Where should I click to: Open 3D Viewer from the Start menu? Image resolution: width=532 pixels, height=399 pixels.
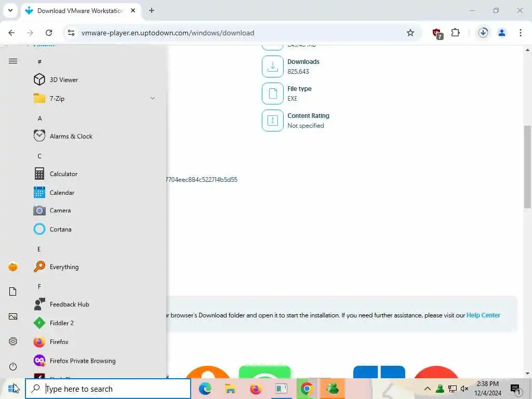pos(95,79)
